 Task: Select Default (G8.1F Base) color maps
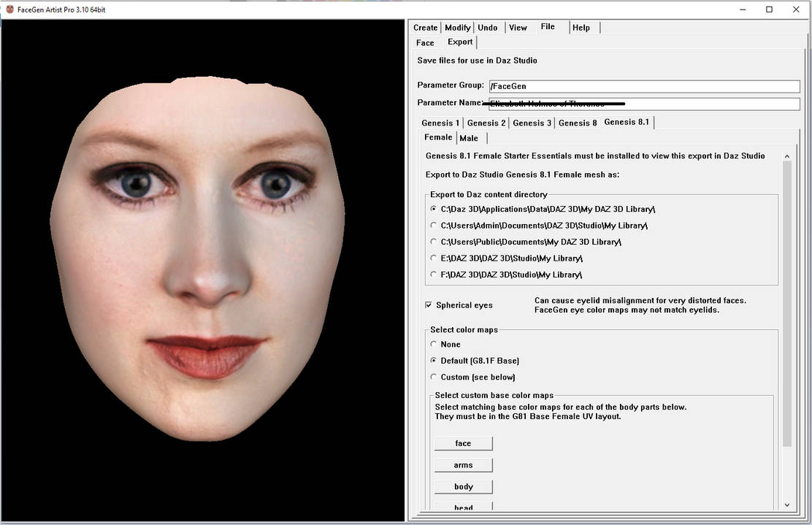(x=475, y=361)
